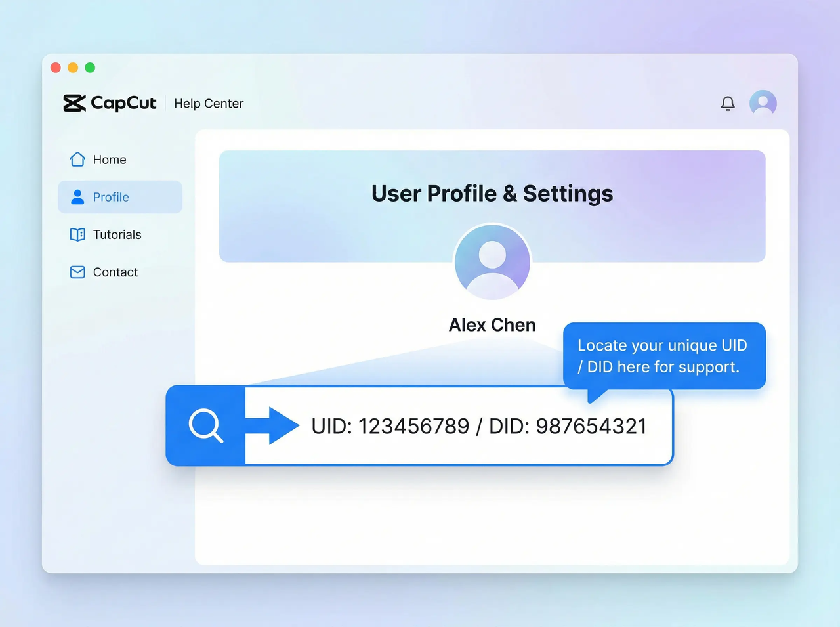Switch to the Home section
Viewport: 840px width, 627px height.
[110, 159]
